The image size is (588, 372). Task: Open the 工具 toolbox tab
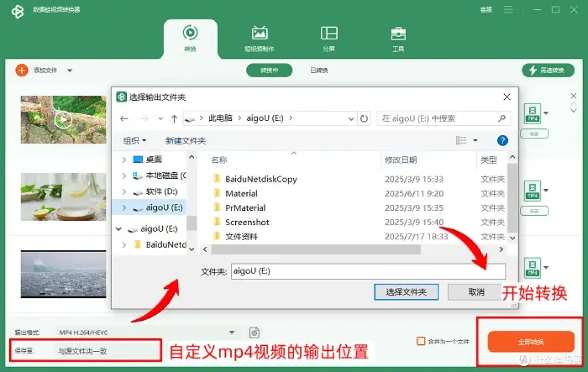pyautogui.click(x=398, y=39)
